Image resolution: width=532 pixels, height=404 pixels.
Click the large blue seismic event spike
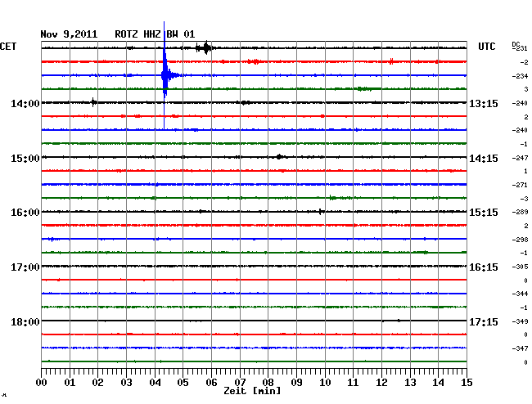click(x=165, y=75)
